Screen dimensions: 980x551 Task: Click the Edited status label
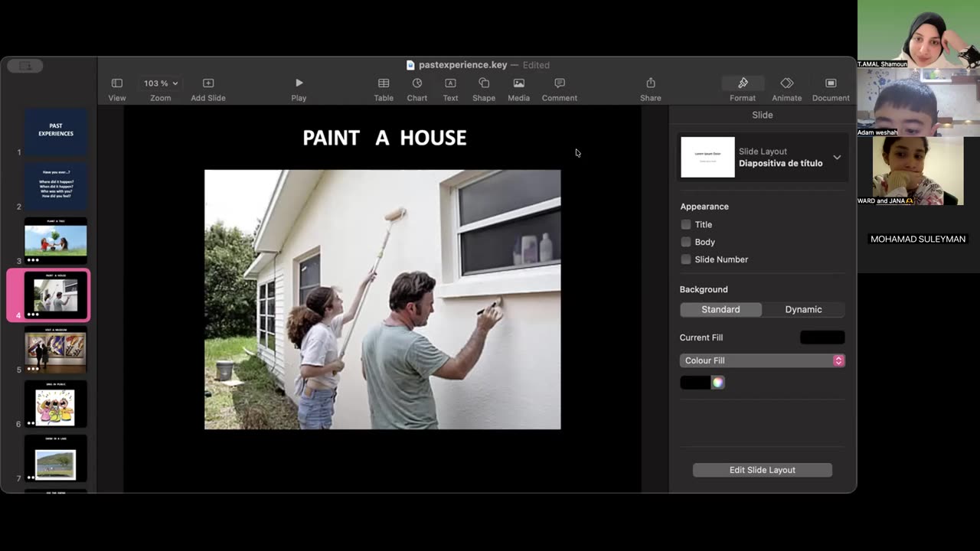pyautogui.click(x=536, y=65)
